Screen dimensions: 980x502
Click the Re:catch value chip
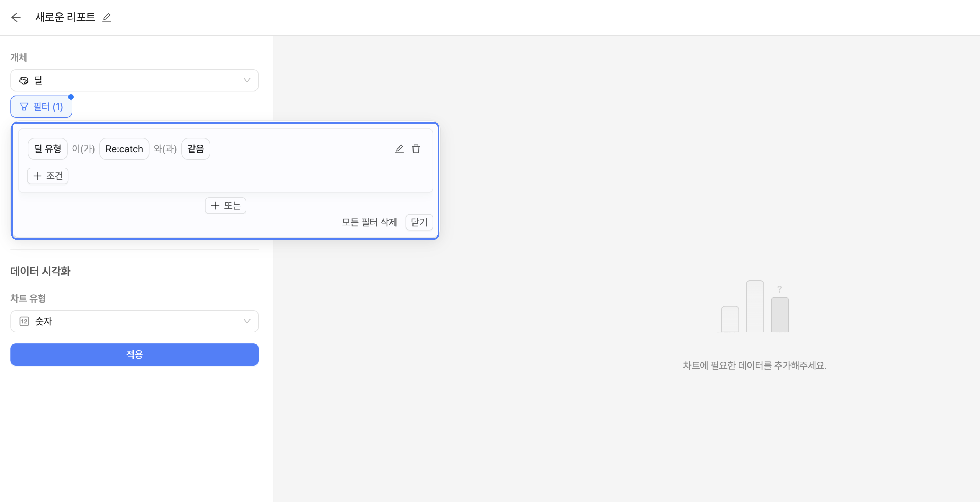(x=124, y=149)
